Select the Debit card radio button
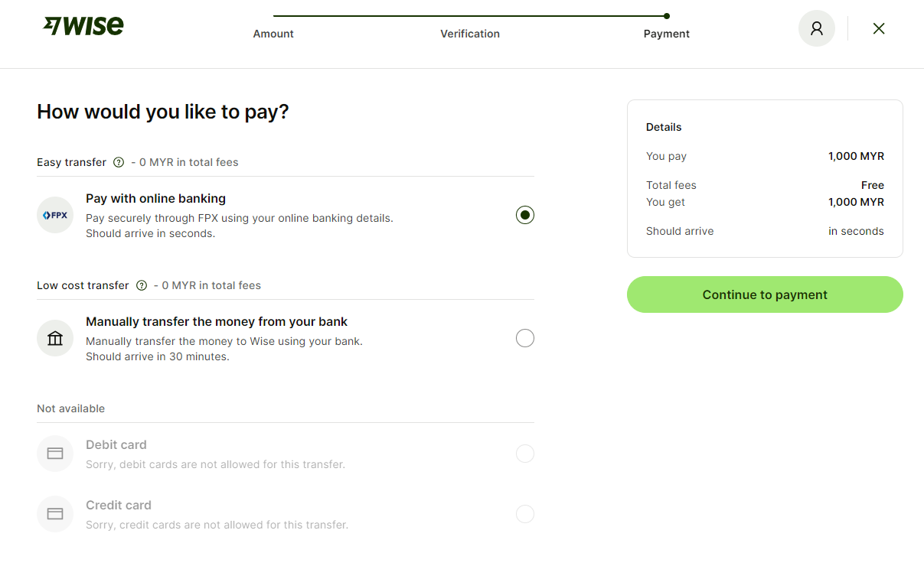The width and height of the screenshot is (924, 566). point(525,454)
